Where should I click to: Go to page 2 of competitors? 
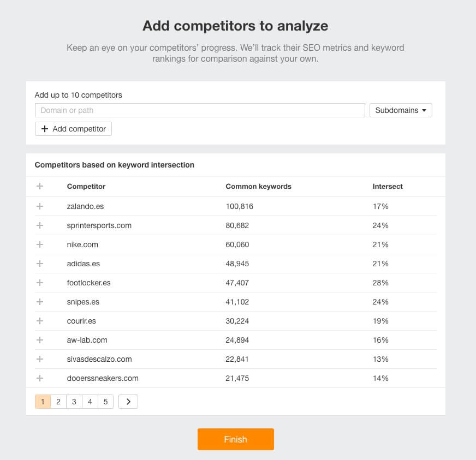click(58, 402)
